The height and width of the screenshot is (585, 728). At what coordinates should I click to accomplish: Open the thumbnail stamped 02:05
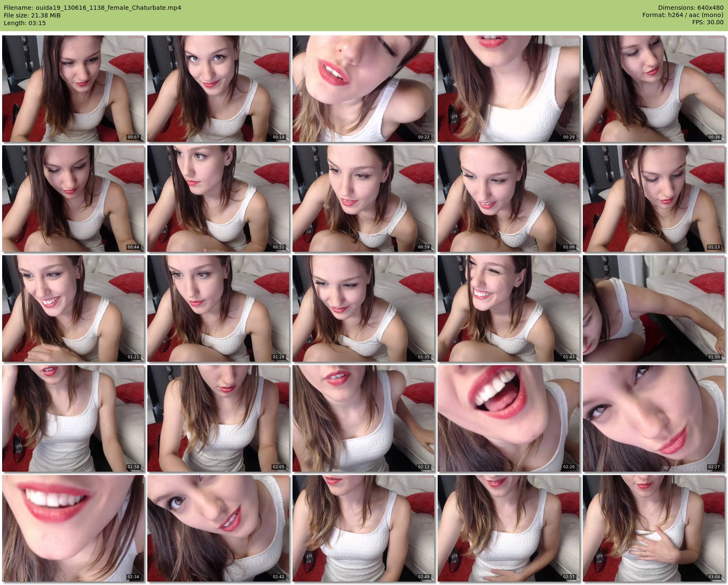[218, 418]
